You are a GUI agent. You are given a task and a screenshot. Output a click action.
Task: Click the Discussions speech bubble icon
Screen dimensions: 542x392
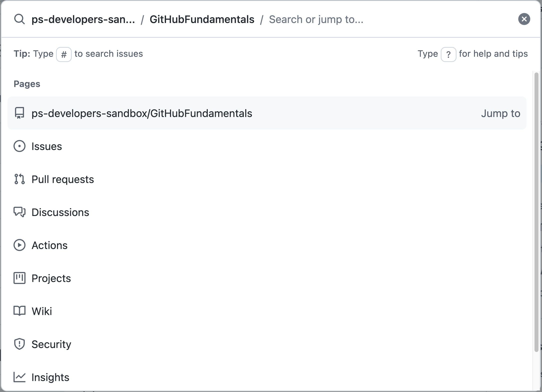tap(19, 212)
